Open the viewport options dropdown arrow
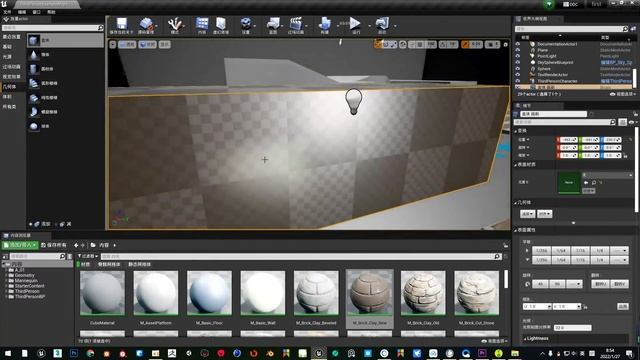Image resolution: width=640 pixels, height=360 pixels. click(x=113, y=44)
